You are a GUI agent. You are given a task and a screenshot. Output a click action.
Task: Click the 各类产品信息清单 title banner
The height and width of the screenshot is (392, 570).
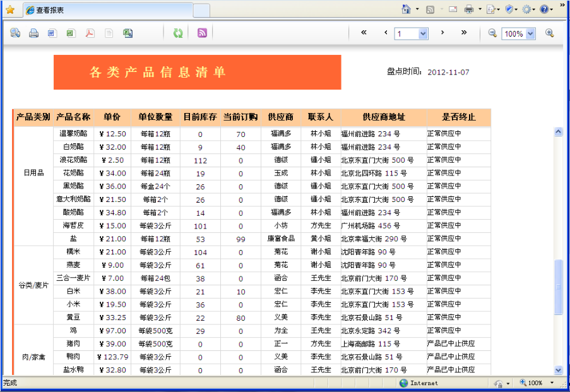pyautogui.click(x=198, y=72)
